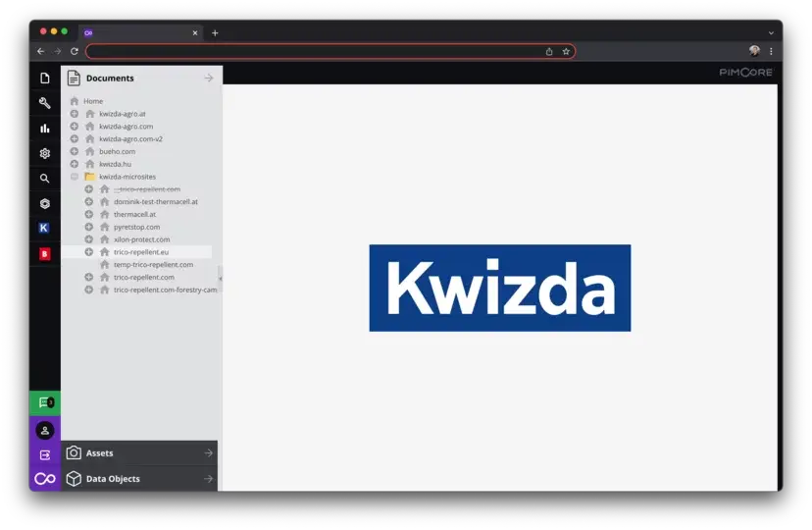Click the Assets camera icon
812x530 pixels.
click(x=74, y=452)
